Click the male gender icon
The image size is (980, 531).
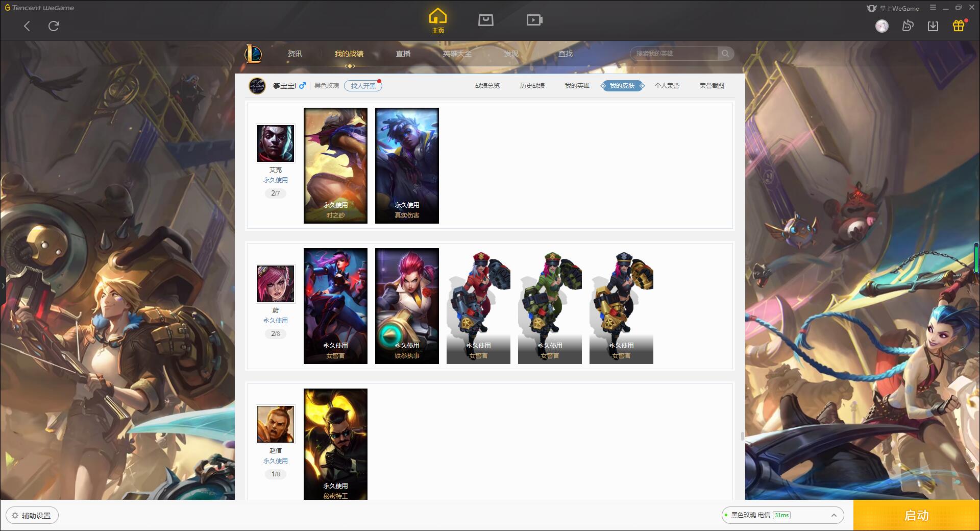tap(302, 86)
